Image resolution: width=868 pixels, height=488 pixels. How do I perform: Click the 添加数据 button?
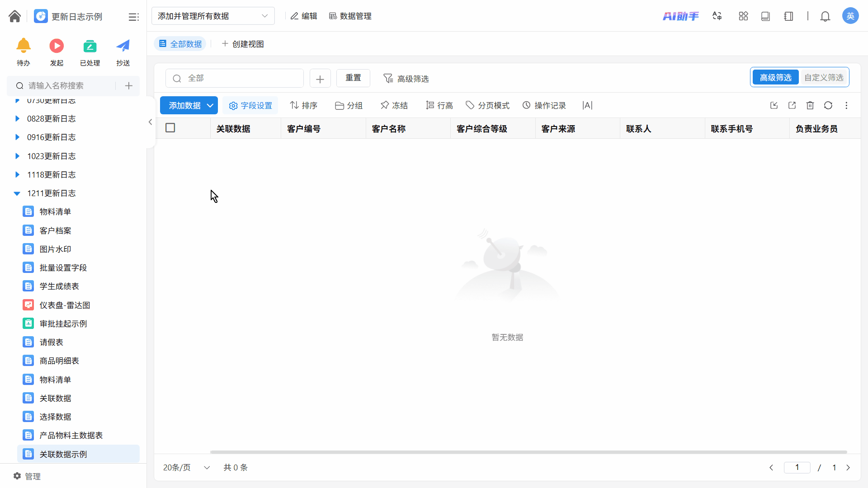click(x=184, y=105)
